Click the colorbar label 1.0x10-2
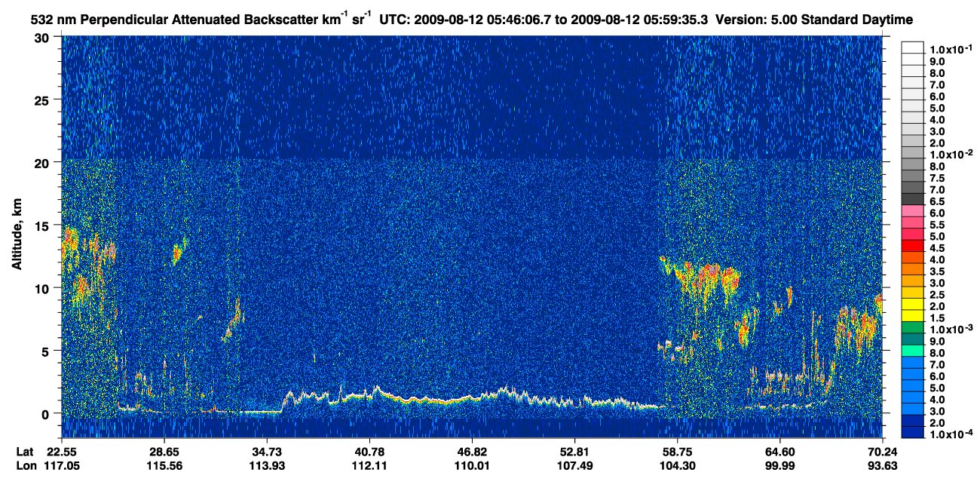This screenshot has width=980, height=503. click(x=951, y=155)
